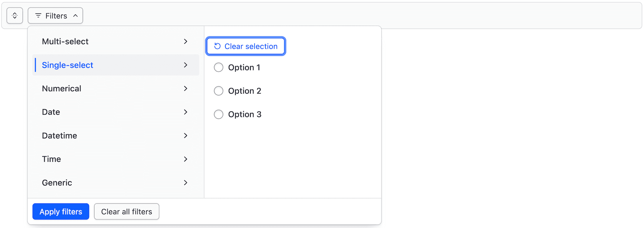Collapse the Filters dropdown panel

point(55,15)
